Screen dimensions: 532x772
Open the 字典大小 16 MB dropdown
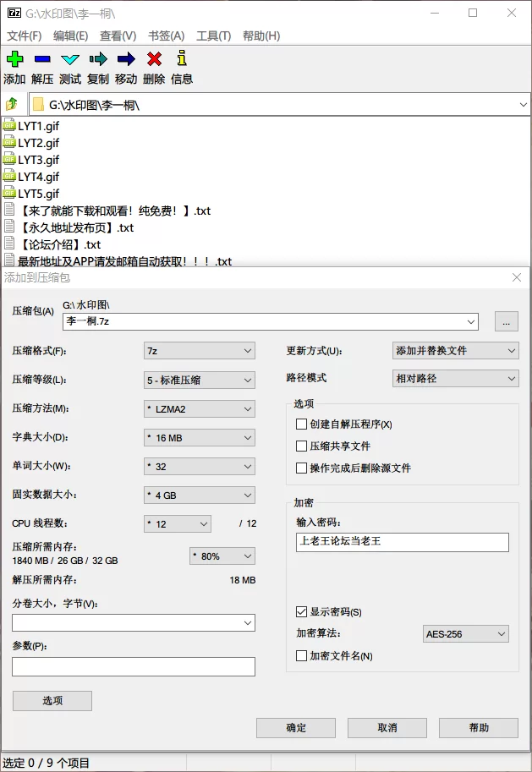coord(200,437)
